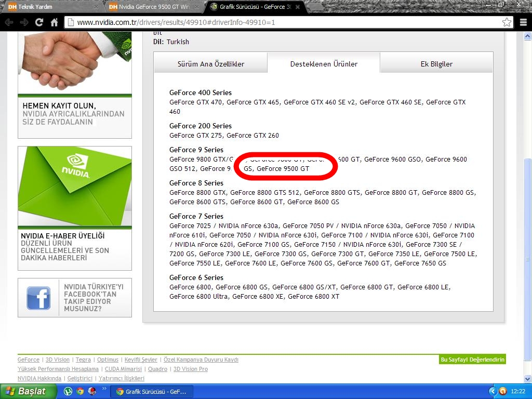
Task: Bookmark this page with the star icon
Action: [x=507, y=22]
